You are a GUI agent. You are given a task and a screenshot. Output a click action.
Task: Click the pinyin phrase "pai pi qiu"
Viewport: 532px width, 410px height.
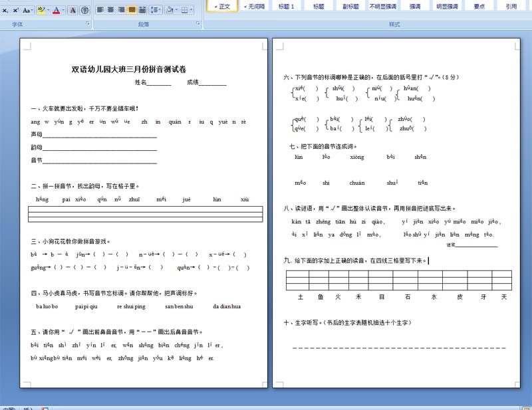point(86,306)
